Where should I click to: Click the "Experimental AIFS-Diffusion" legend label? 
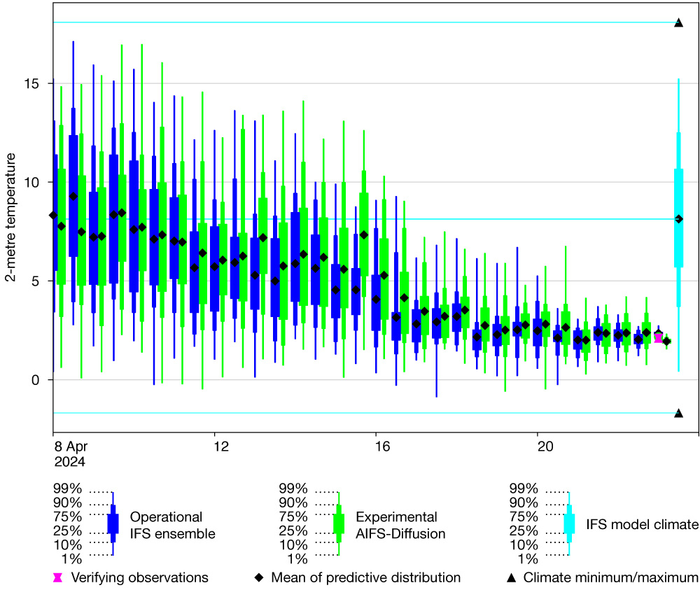click(400, 526)
